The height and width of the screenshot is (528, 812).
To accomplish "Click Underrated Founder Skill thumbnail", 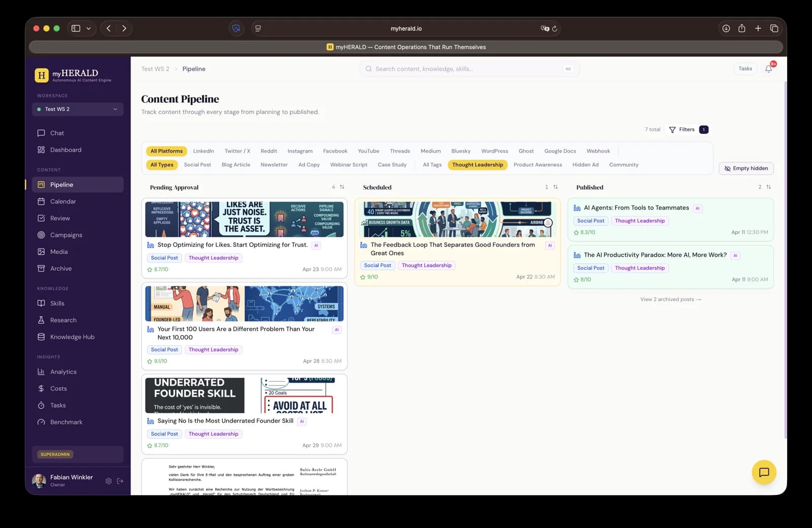I will click(244, 395).
